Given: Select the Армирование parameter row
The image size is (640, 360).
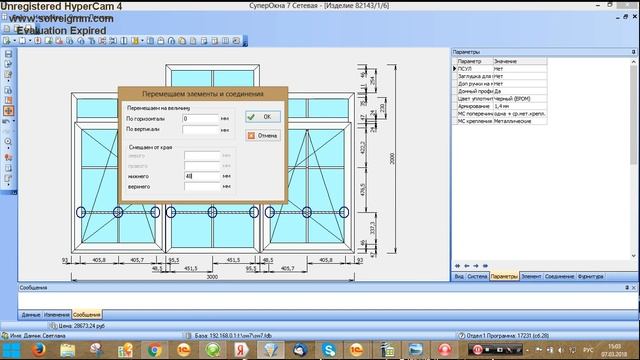Looking at the screenshot, I should point(500,106).
